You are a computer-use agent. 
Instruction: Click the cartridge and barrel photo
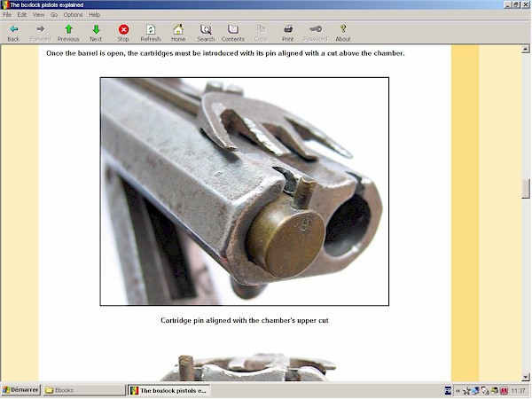click(x=245, y=192)
